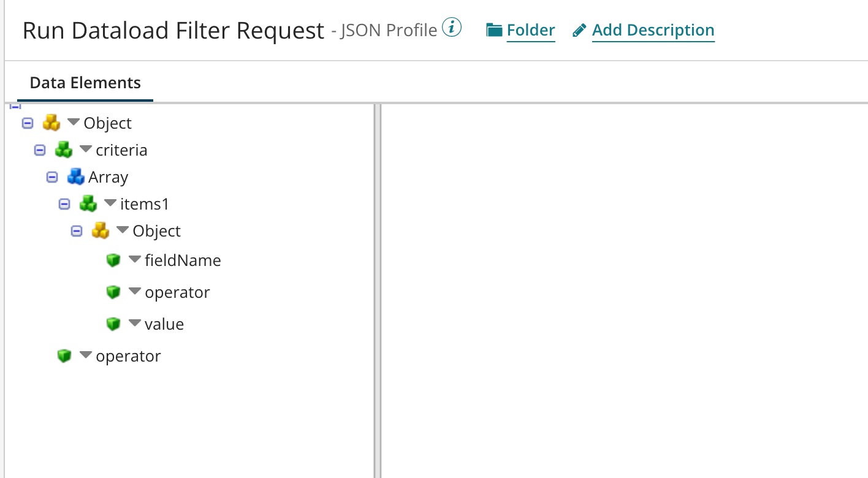Click the JSON Profile info icon
Image resolution: width=868 pixels, height=478 pixels.
pos(452,28)
